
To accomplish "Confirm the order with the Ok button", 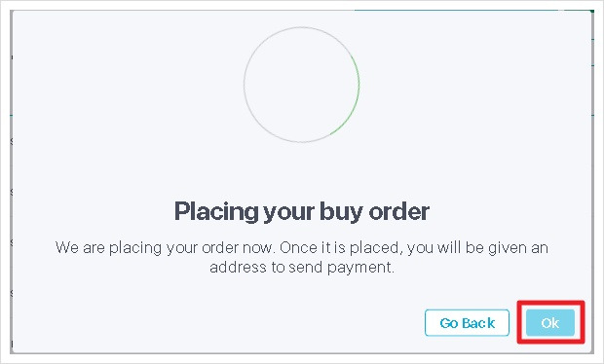I will (550, 322).
